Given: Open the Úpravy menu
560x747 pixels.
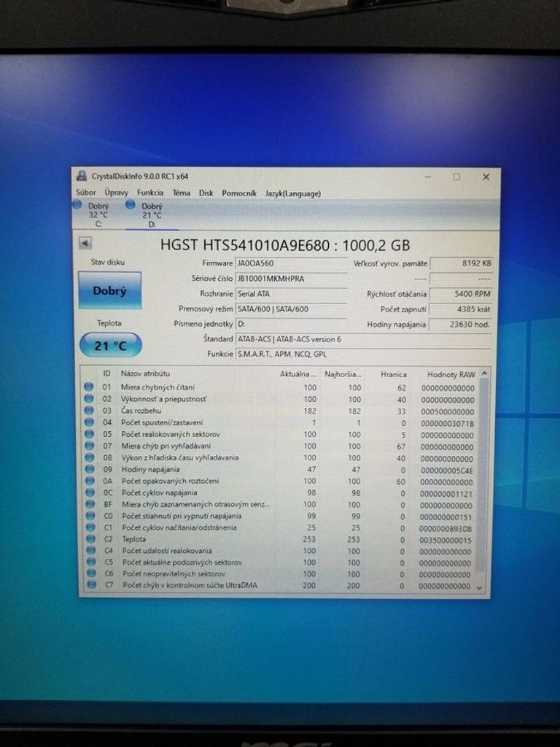Looking at the screenshot, I should (116, 193).
